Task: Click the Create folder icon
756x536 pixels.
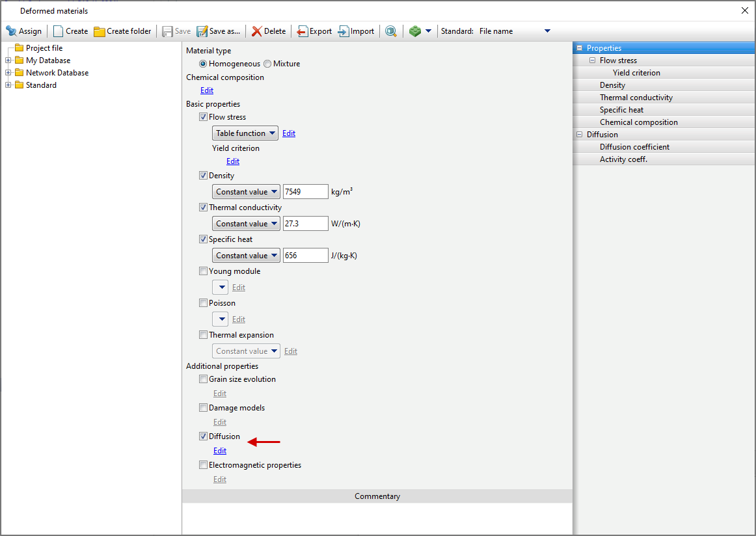Action: click(100, 31)
